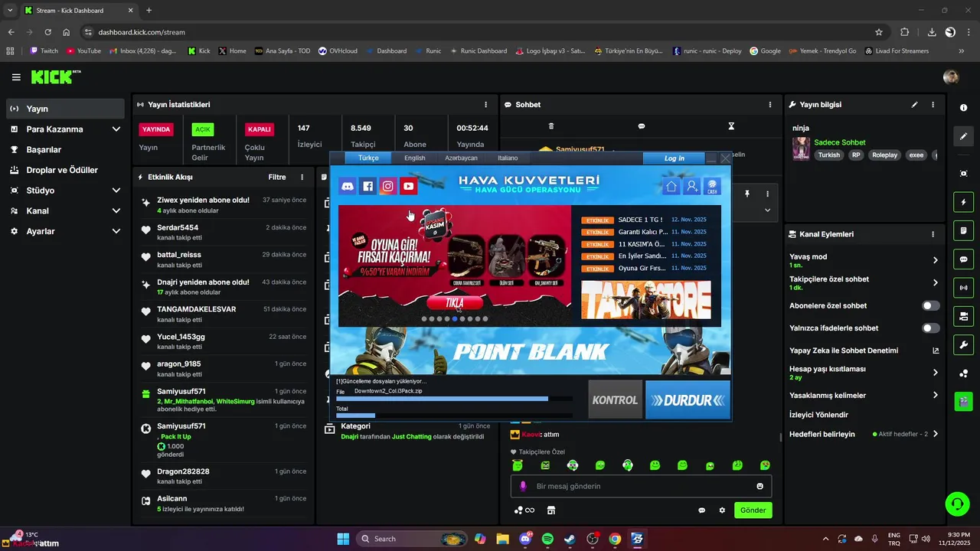Viewport: 980px width, 551px height.
Task: Edit stream info via pencil in Yayın bilgisi
Action: pos(914,104)
